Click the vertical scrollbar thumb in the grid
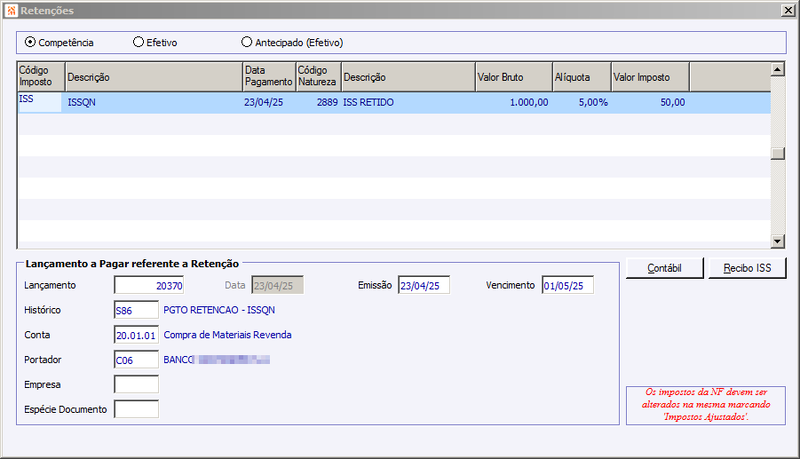 [778, 154]
